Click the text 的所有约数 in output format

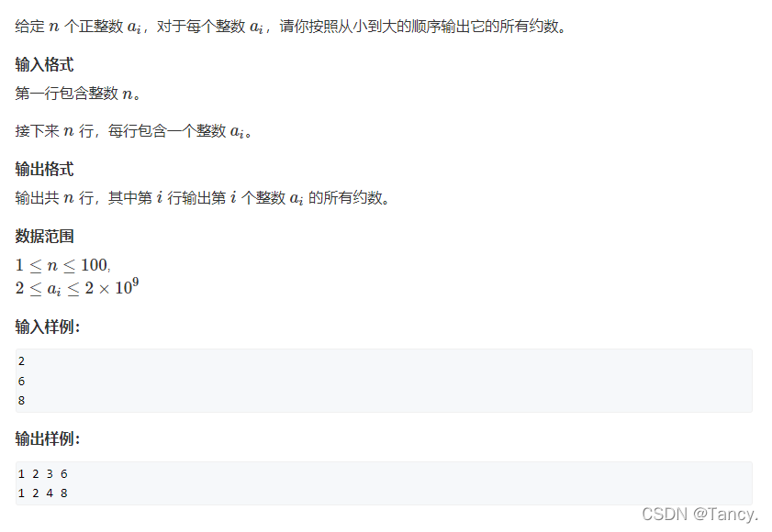coord(349,198)
